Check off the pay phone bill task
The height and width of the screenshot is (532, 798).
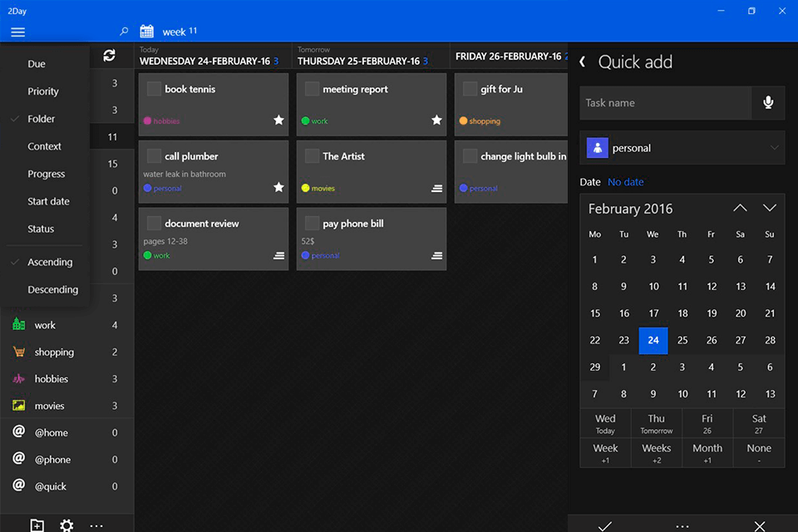point(312,223)
